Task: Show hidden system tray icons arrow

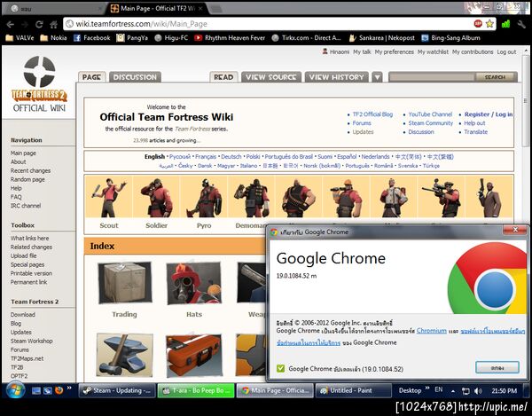Action: [453, 391]
